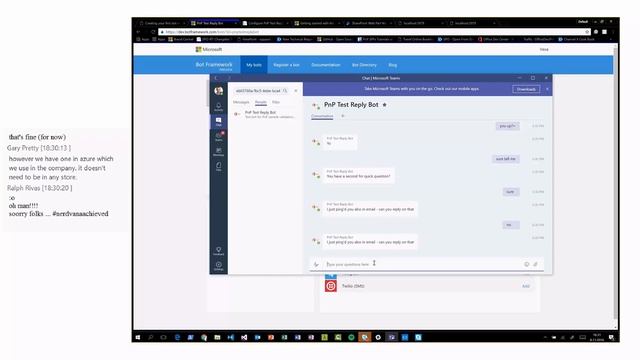Click the Bot Framework logo text
The width and height of the screenshot is (640, 360).
point(214,64)
